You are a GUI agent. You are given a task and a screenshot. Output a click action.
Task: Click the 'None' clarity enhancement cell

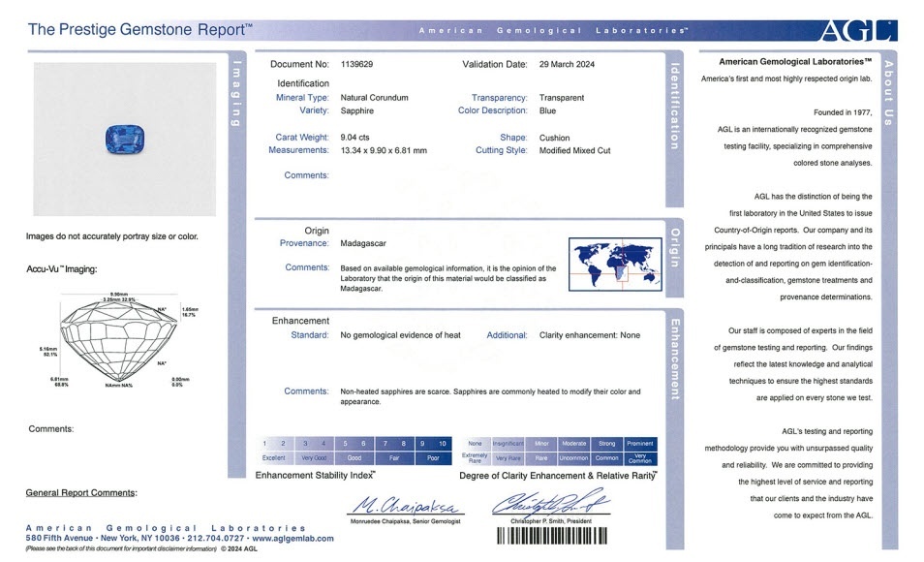pos(476,443)
